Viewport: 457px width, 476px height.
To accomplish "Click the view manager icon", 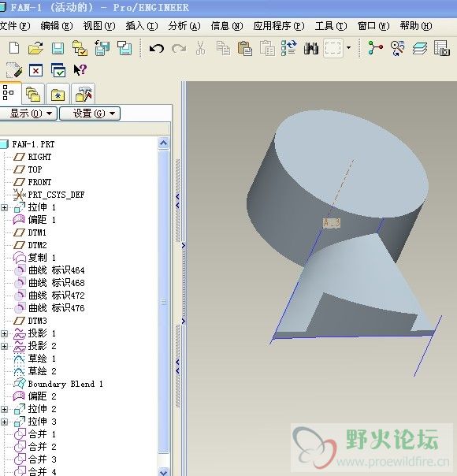I will pyautogui.click(x=441, y=48).
